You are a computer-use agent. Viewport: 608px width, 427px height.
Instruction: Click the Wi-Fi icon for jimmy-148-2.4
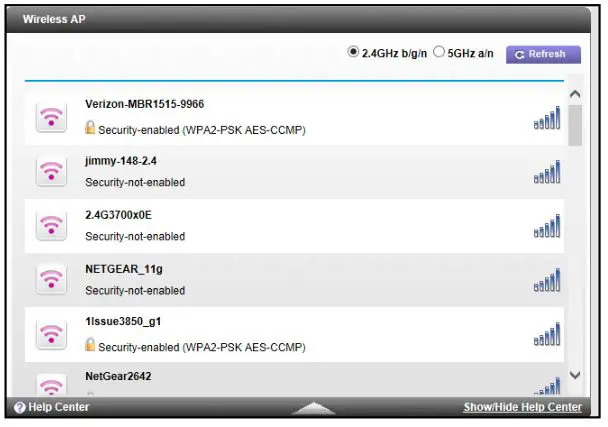click(51, 171)
